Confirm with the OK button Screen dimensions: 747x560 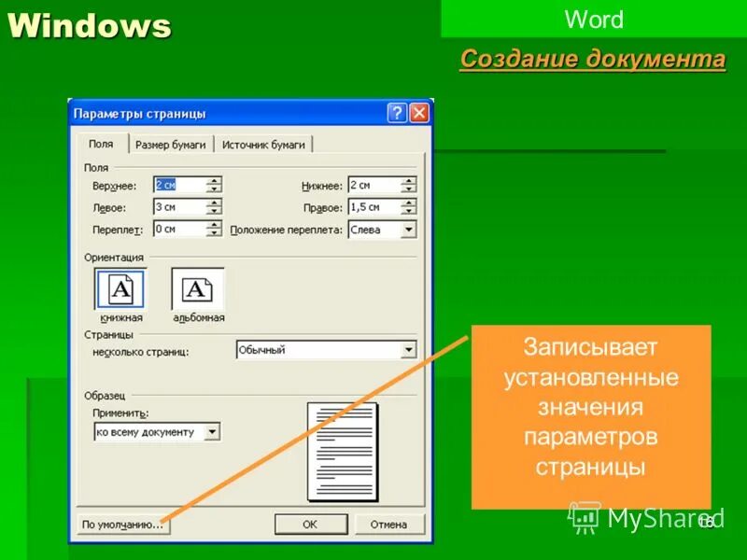click(311, 525)
